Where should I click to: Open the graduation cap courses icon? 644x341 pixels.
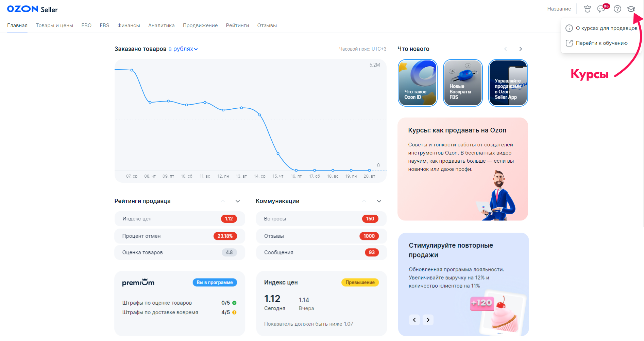(631, 9)
